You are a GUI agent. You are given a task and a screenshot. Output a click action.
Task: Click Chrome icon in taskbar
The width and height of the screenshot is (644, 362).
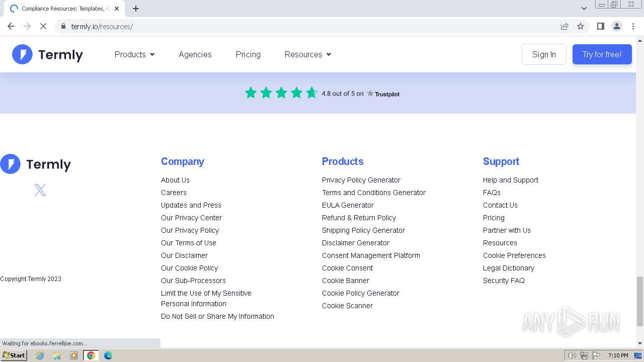click(91, 355)
